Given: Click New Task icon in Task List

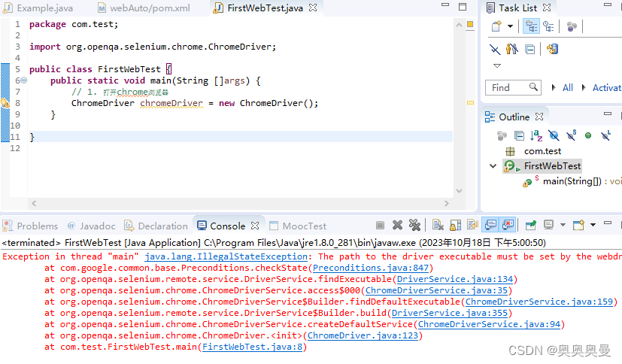Looking at the screenshot, I should click(496, 26).
